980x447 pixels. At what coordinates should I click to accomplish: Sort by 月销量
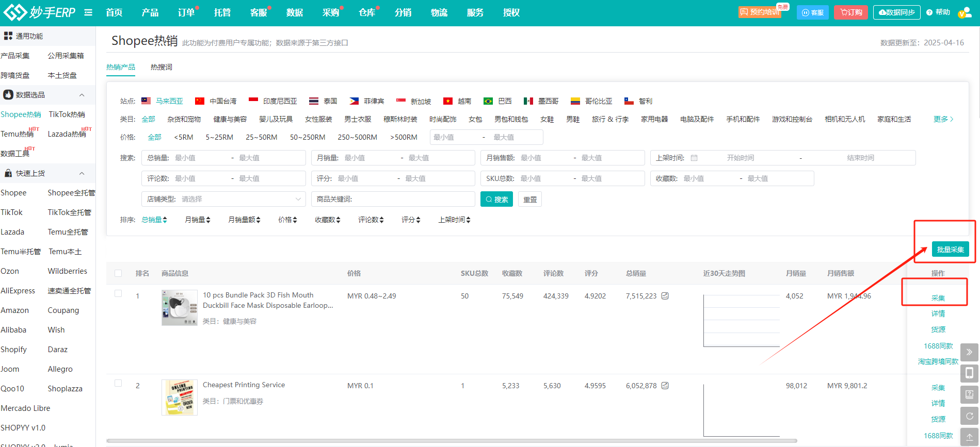pos(198,220)
